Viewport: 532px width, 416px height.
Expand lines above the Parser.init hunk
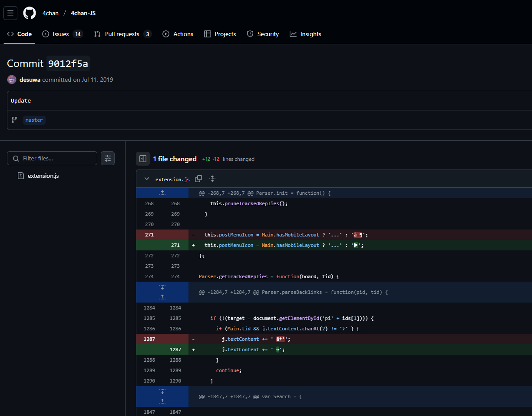(162, 193)
